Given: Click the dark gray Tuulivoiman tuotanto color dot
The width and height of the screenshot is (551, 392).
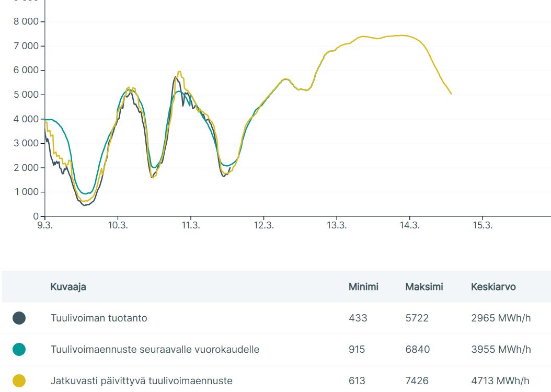Looking at the screenshot, I should [19, 318].
